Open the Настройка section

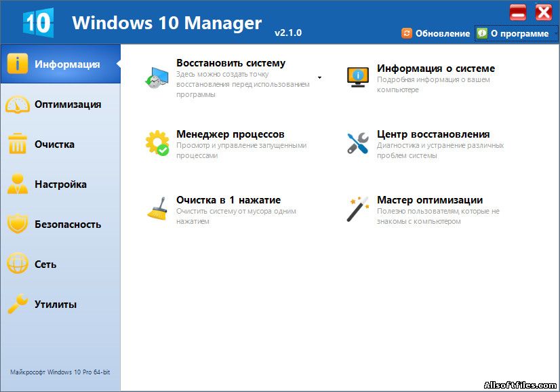click(61, 184)
